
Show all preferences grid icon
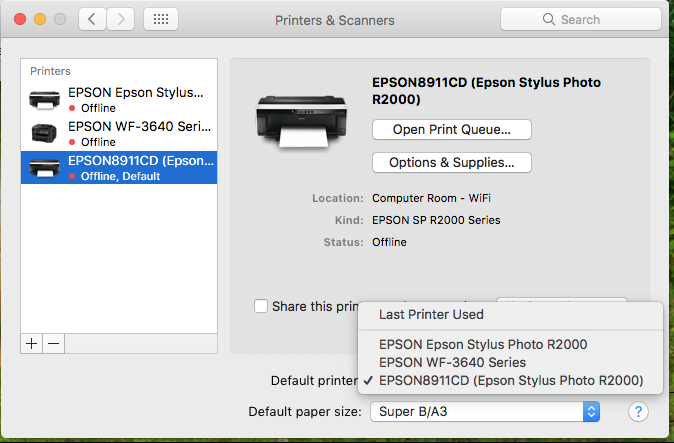[x=162, y=19]
